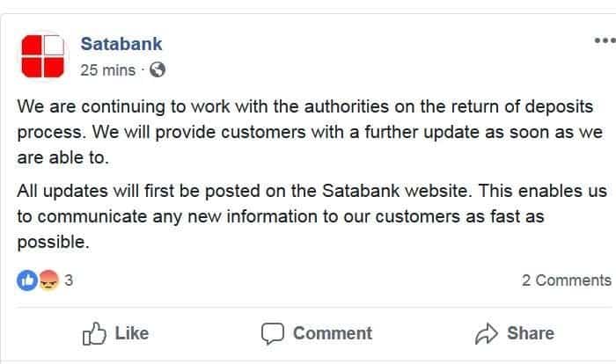Viewport: 616px width, 364px height.
Task: Click the blue thumbs-up reaction icon
Action: [x=25, y=280]
